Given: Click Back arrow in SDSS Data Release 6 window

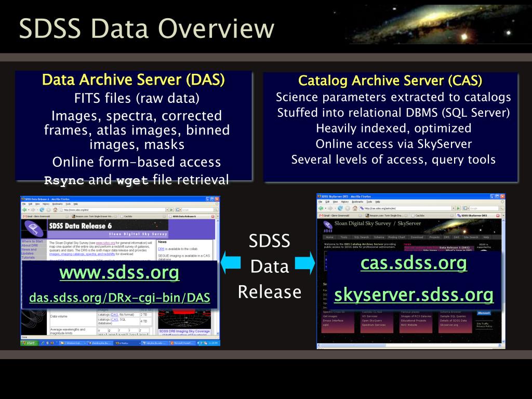Looking at the screenshot, I should [24, 210].
